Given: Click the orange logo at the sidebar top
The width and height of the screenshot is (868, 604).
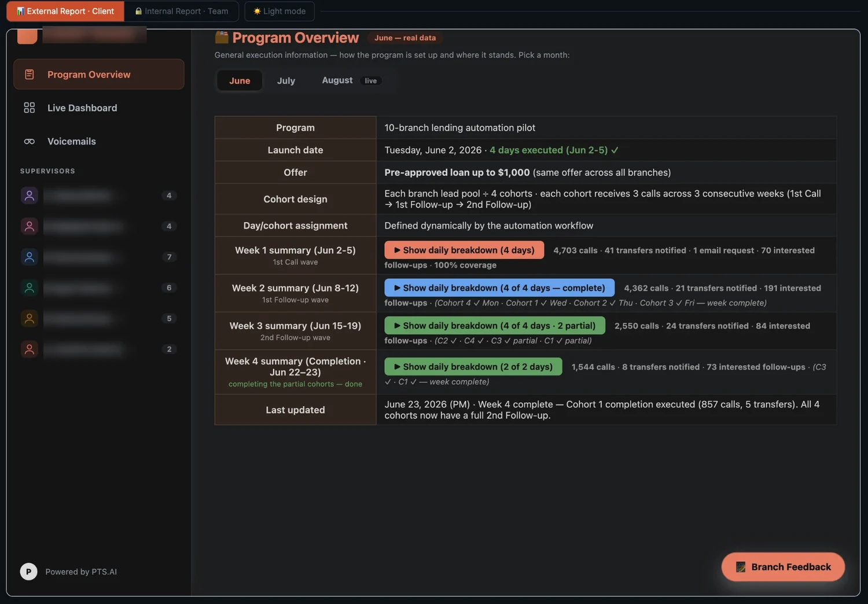Looking at the screenshot, I should [x=27, y=35].
